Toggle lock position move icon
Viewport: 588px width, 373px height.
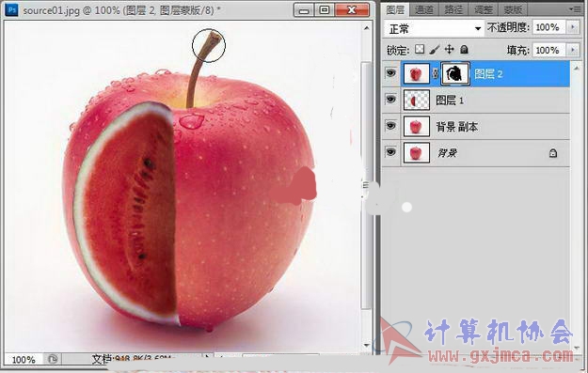tap(450, 50)
